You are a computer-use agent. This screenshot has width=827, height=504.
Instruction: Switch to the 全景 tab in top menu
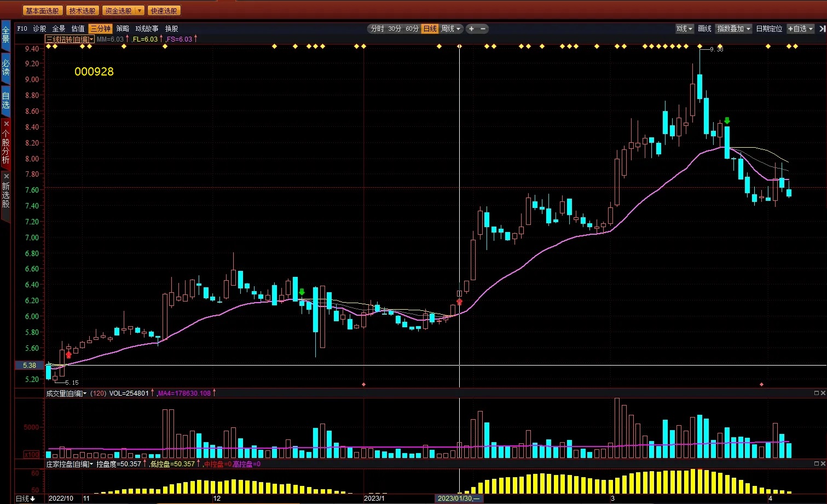pos(59,28)
